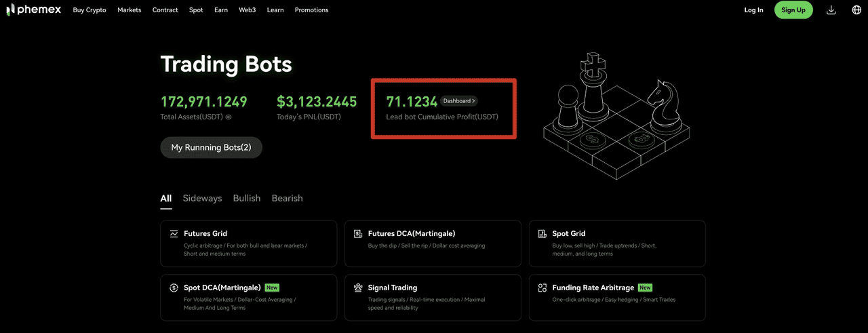Open the Earn menu item
The image size is (868, 333).
pos(220,10)
